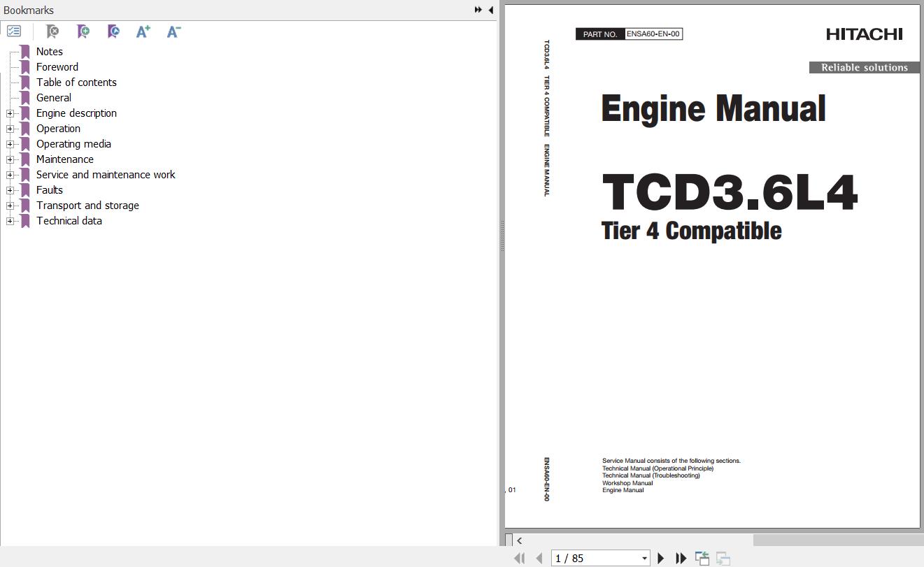Expand the Maintenance bookmark
The image size is (924, 567).
click(x=10, y=159)
